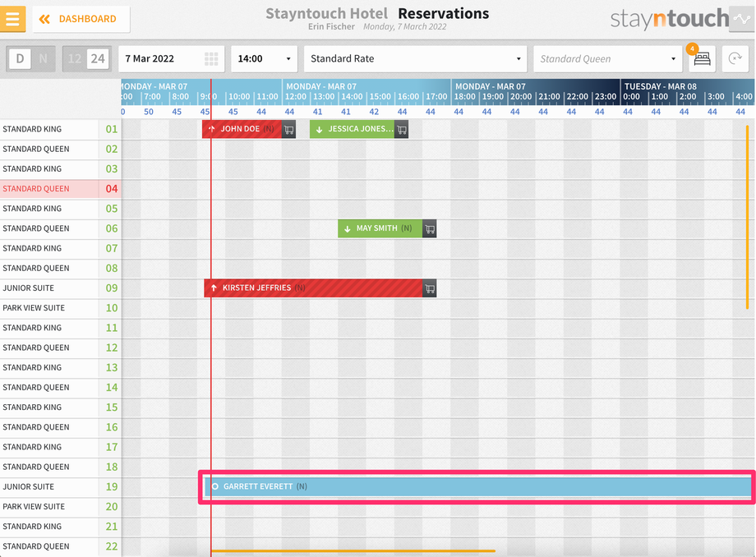Click the horizontal orange scrollbar at bottom
Viewport: 756px width, 557px height.
point(353,550)
